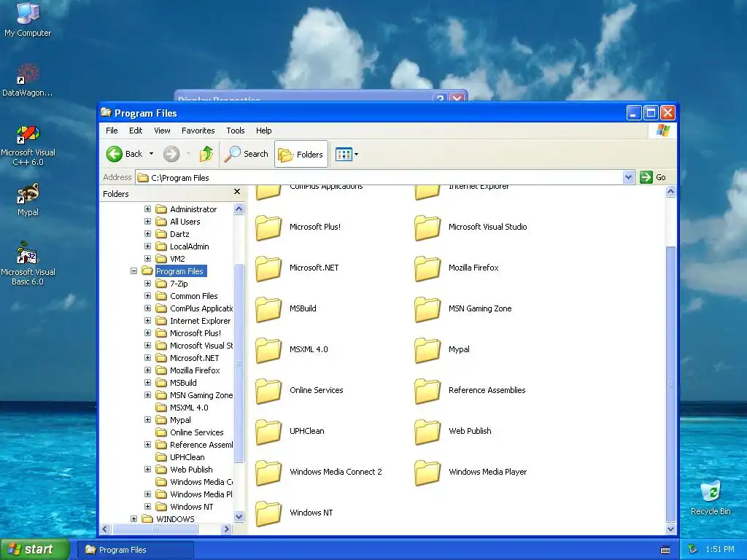Click the Display Properties help button
The height and width of the screenshot is (560, 747).
pyautogui.click(x=440, y=98)
